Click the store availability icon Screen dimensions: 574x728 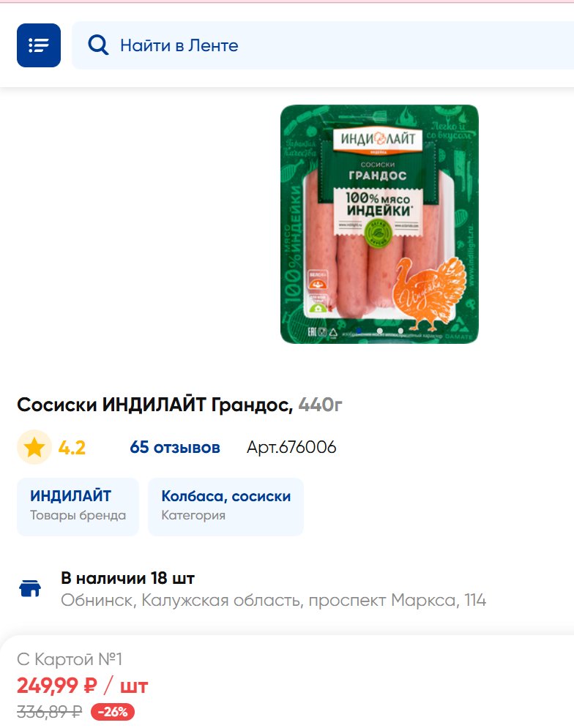30,588
